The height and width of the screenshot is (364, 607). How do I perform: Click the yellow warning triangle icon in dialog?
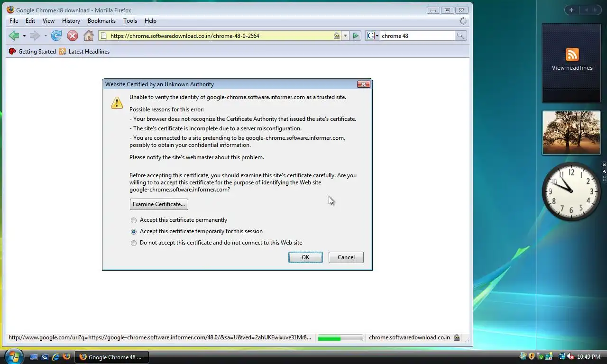117,103
